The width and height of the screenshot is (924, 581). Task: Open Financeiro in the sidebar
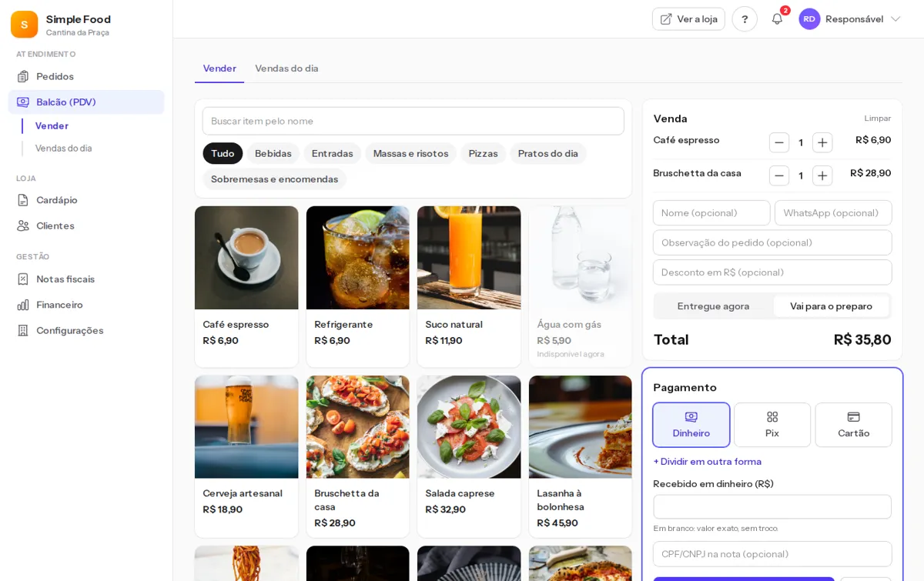(x=86, y=305)
